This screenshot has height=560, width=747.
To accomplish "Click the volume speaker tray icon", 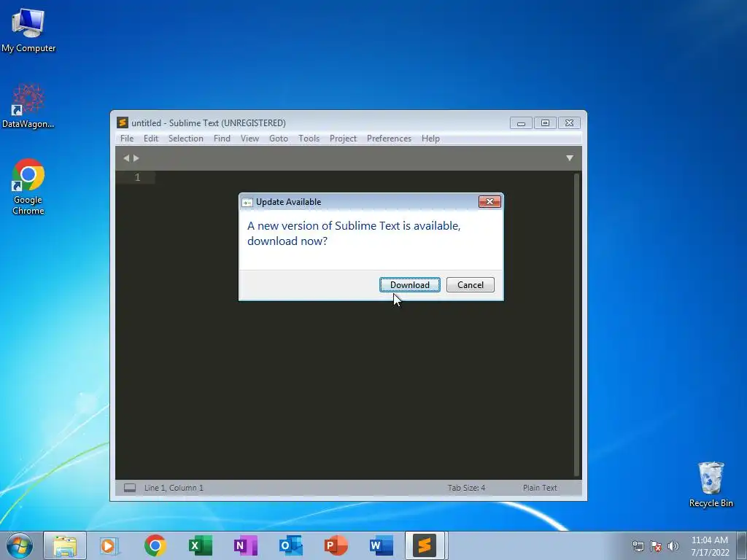I will (673, 546).
